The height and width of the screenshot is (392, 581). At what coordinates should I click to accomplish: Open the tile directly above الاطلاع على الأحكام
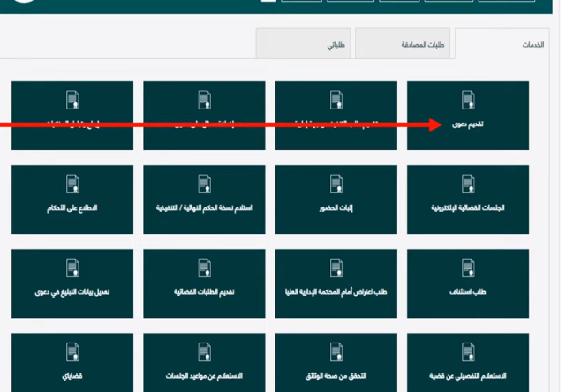click(x=72, y=115)
